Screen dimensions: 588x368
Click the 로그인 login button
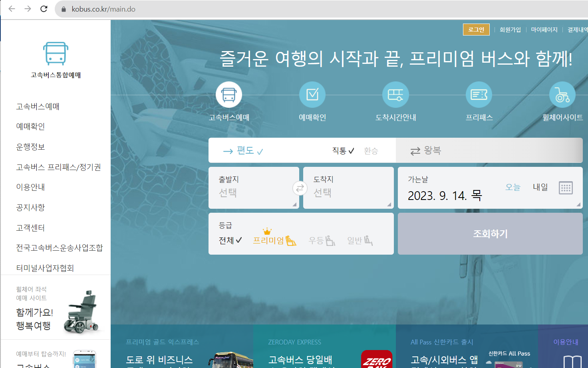point(476,29)
